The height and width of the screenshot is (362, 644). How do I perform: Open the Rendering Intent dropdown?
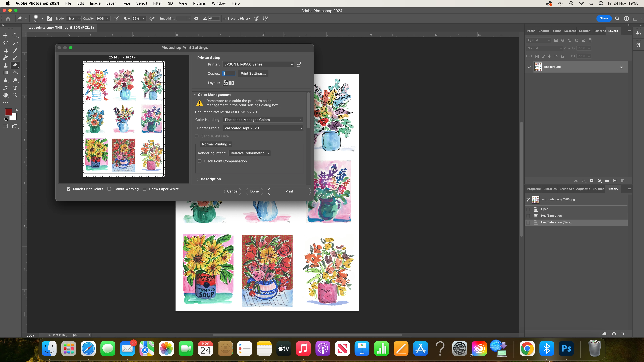pos(250,153)
